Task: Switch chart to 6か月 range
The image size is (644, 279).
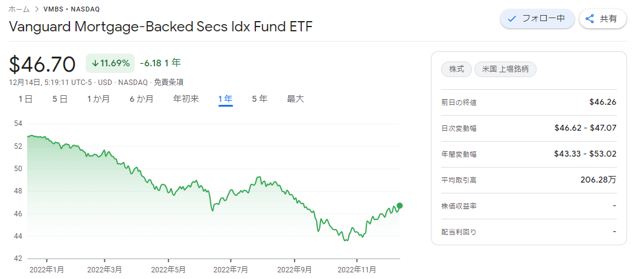Action: pos(141,99)
